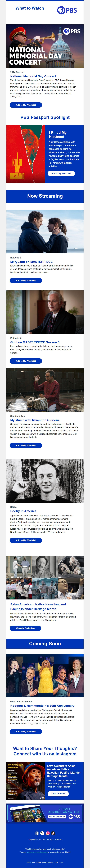Open the National Memorial Day Concert banner image

click(45, 46)
